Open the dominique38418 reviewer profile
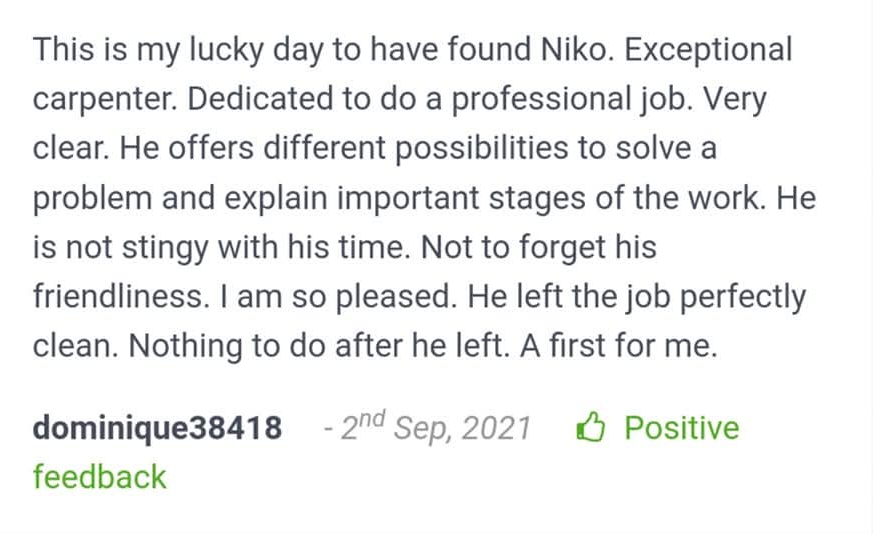 point(157,428)
